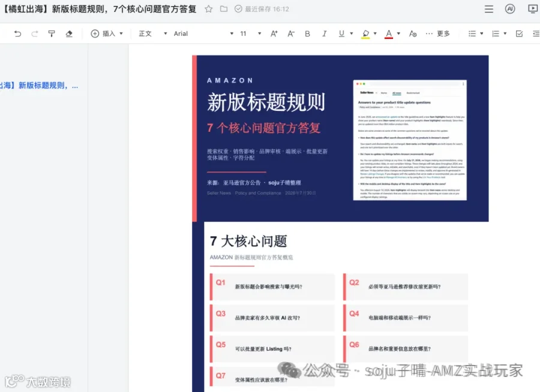The image size is (540, 392).
Task: Start presentation mode from top right
Action: [533, 9]
